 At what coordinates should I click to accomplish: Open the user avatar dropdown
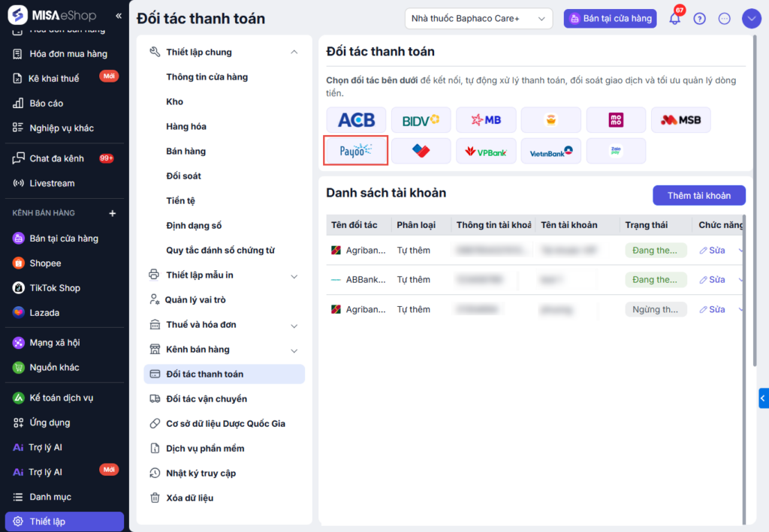point(751,19)
